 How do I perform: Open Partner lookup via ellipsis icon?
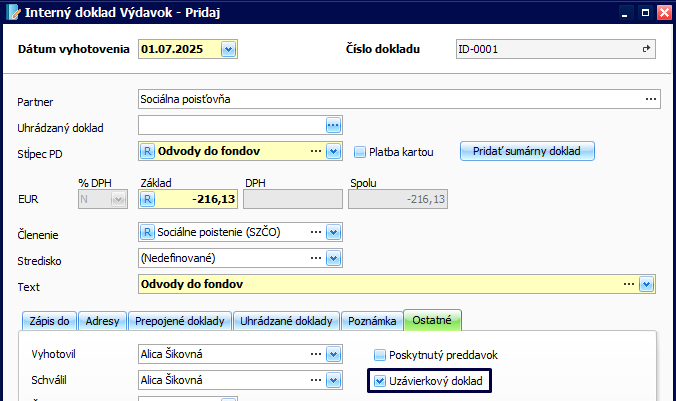(651, 99)
